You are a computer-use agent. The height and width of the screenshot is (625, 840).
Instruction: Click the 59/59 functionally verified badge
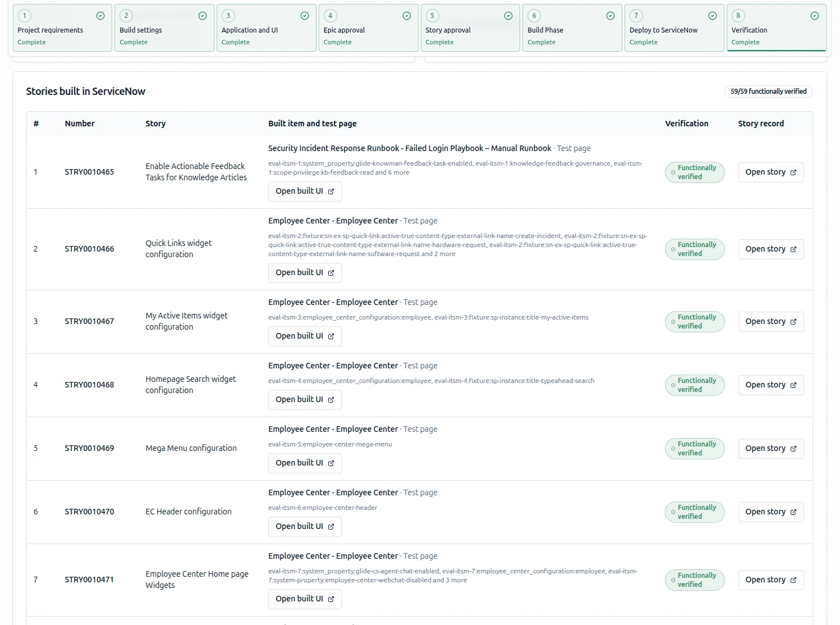768,92
